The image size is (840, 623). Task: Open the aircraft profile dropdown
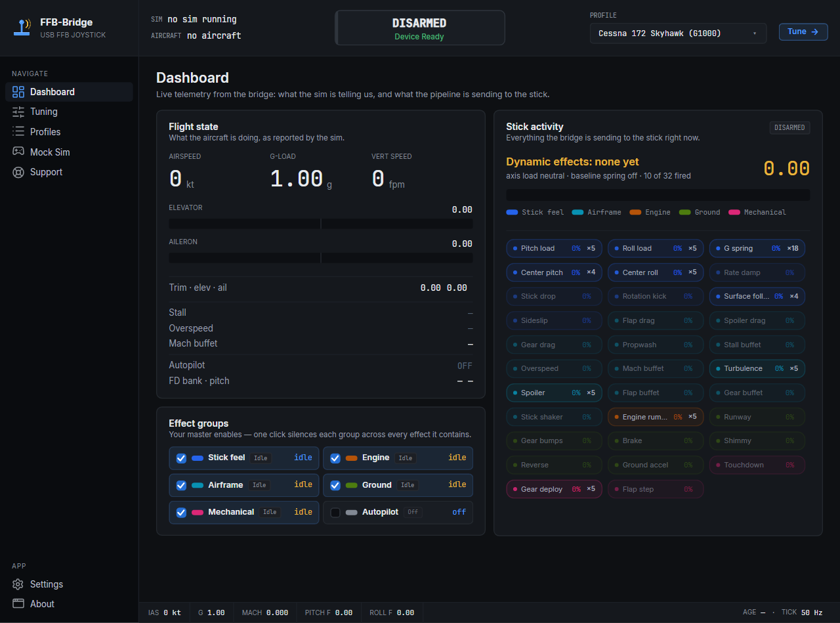click(678, 33)
